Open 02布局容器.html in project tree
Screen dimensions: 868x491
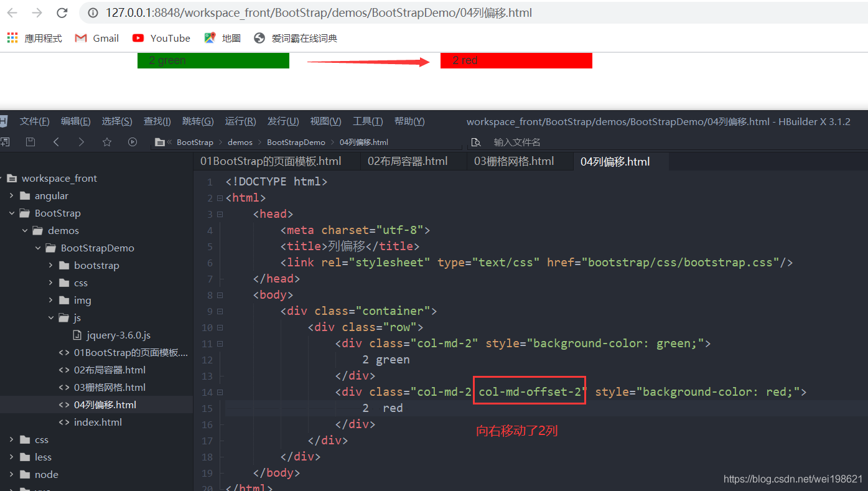[110, 370]
